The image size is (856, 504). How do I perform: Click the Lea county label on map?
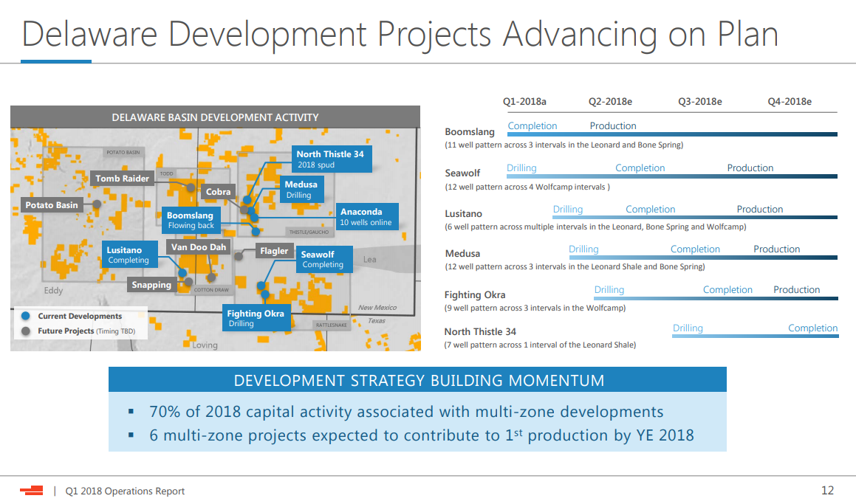coord(369,259)
